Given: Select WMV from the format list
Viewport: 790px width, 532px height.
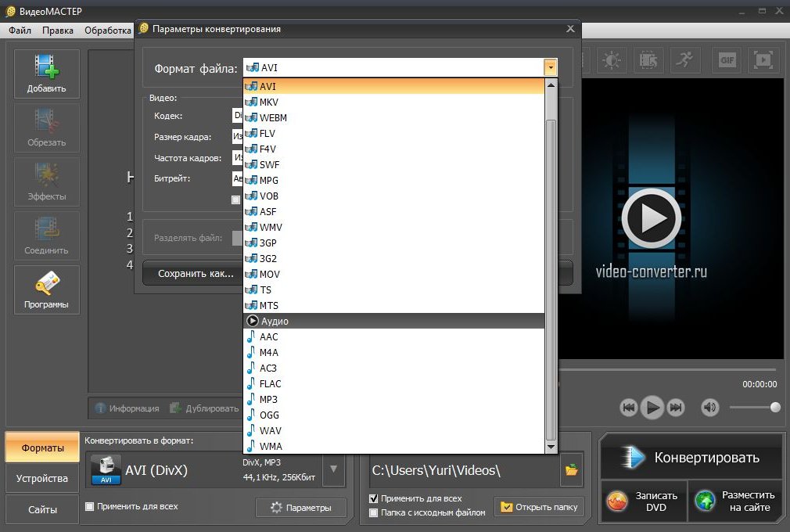Looking at the screenshot, I should click(393, 227).
